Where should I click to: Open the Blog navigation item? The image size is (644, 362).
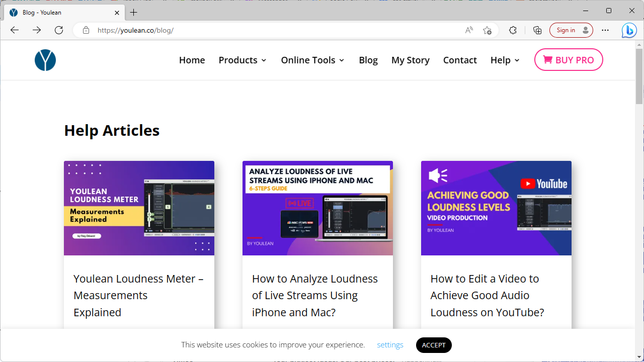tap(368, 60)
